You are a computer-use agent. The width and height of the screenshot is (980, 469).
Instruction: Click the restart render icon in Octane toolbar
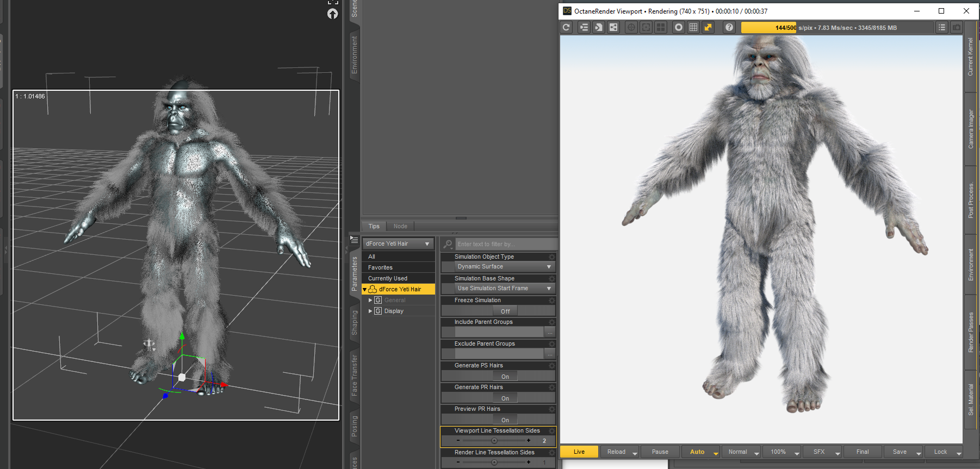(x=567, y=27)
